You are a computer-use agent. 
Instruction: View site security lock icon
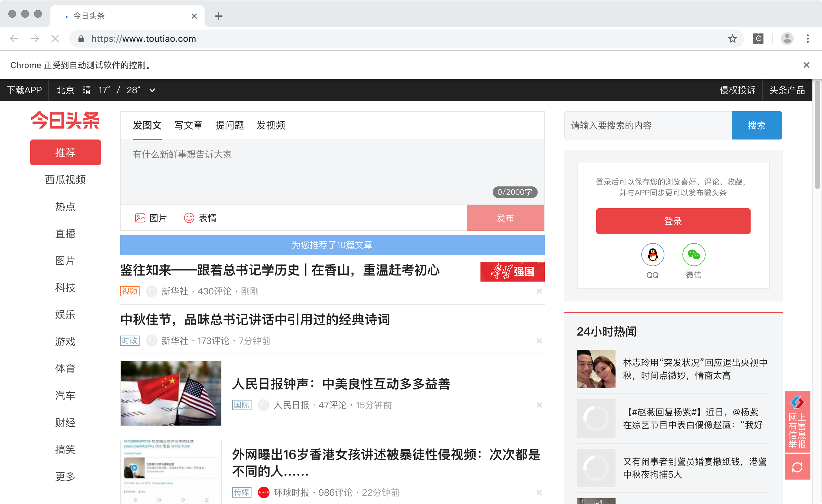coord(81,39)
